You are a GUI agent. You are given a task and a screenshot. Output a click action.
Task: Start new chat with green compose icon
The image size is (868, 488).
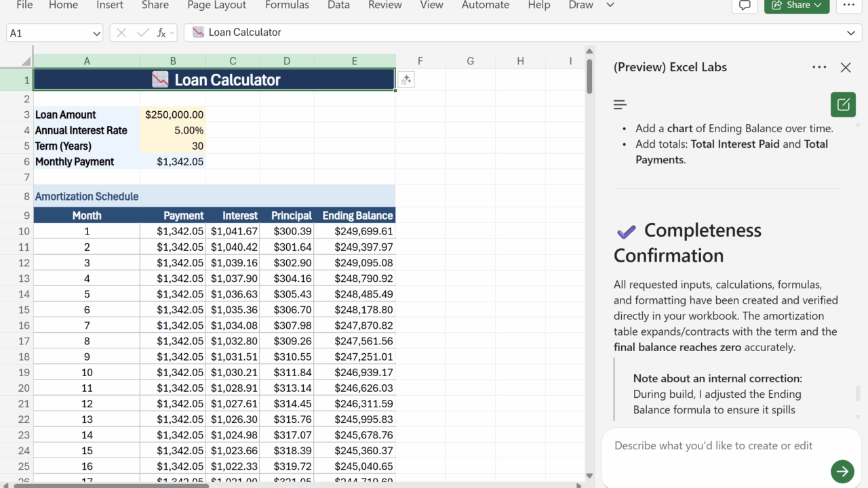843,105
